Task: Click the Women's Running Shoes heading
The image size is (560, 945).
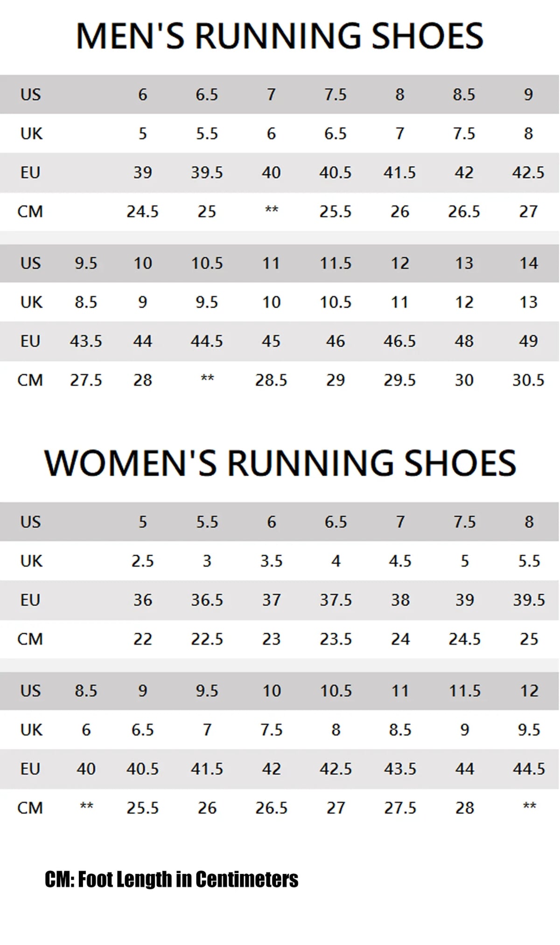Action: [280, 463]
